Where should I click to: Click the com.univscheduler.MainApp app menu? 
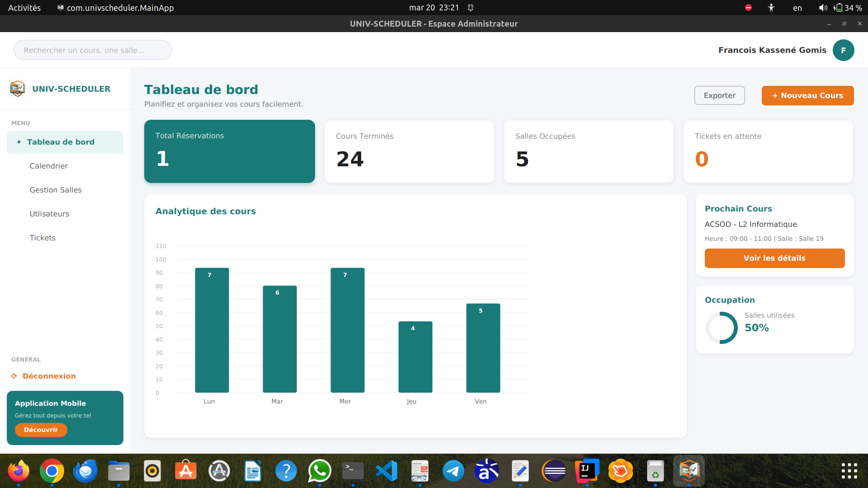click(116, 8)
